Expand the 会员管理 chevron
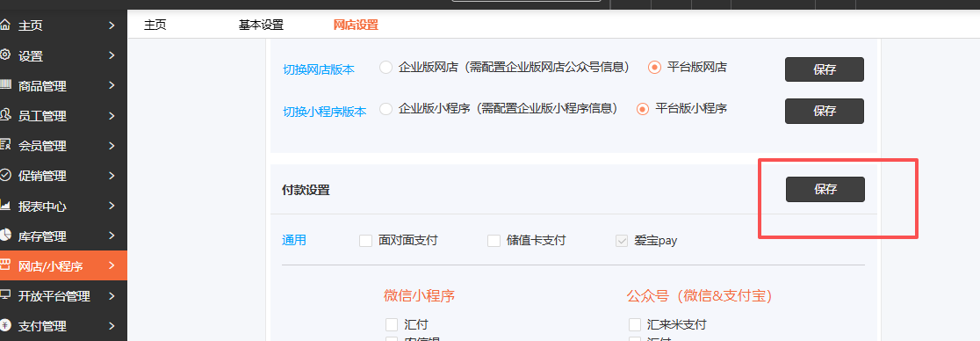The height and width of the screenshot is (341, 980). 112,146
